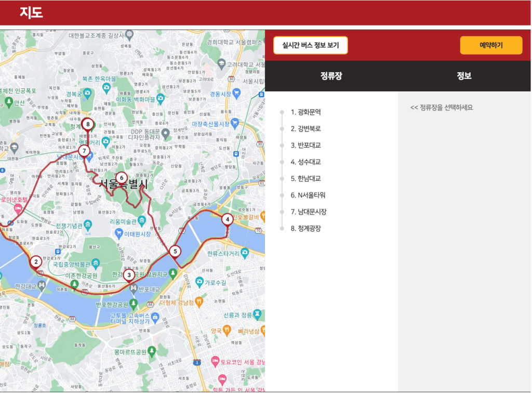
Task: Select 2. 강변북로 stop
Action: [306, 128]
